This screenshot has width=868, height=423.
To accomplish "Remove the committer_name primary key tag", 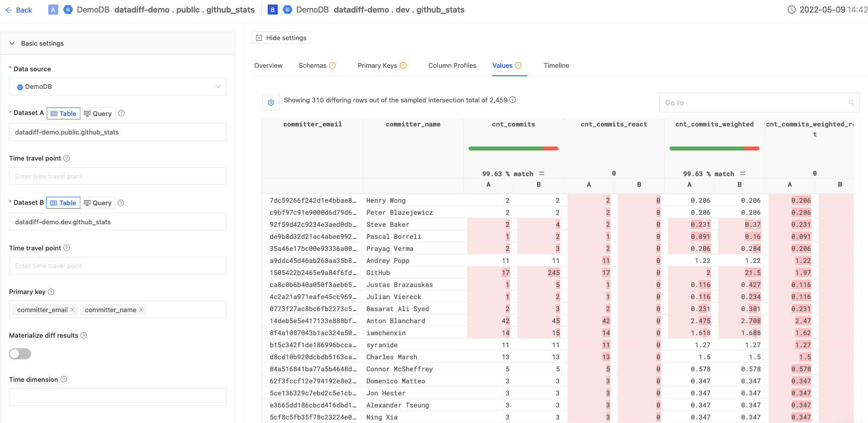I will [x=141, y=310].
